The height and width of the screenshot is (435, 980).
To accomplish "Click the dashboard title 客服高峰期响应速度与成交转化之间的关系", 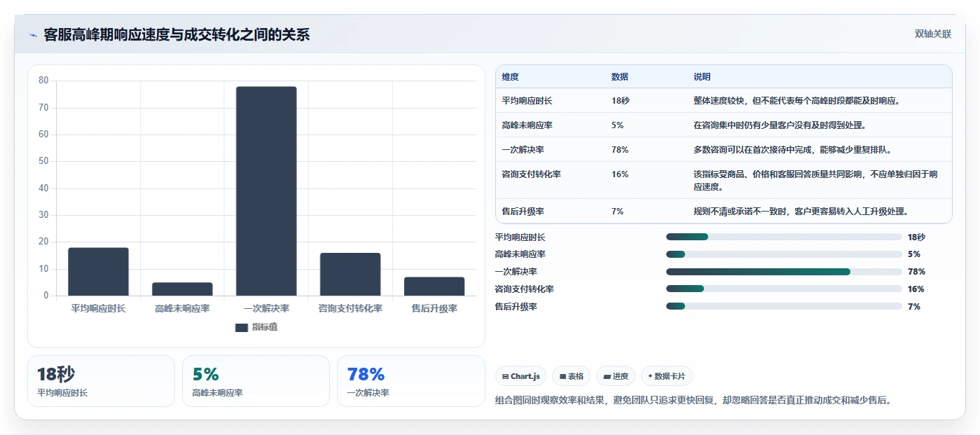I will [x=177, y=35].
